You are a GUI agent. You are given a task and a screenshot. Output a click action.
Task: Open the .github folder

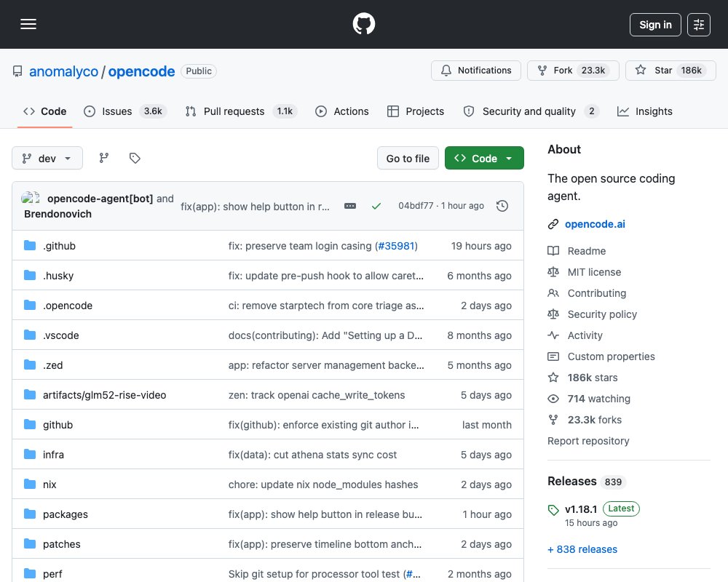[x=59, y=246]
